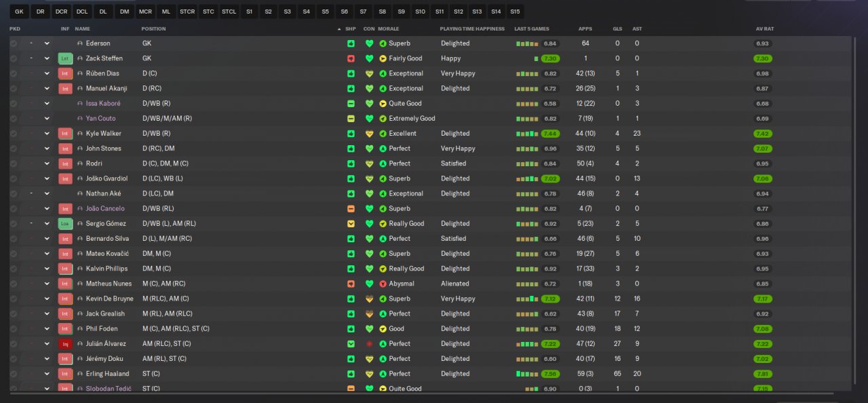The image size is (868, 403).
Task: Sort by the APPS column header
Action: (585, 29)
